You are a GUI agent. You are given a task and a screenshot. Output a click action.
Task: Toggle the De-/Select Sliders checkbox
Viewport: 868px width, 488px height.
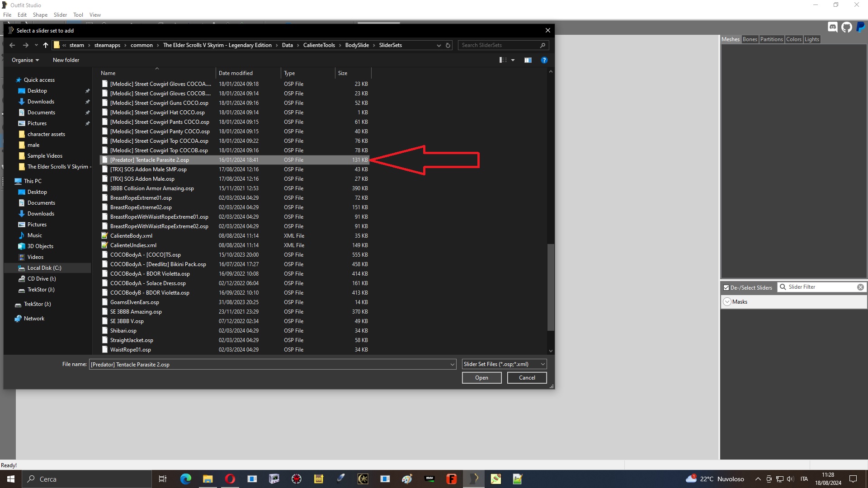[x=726, y=287]
